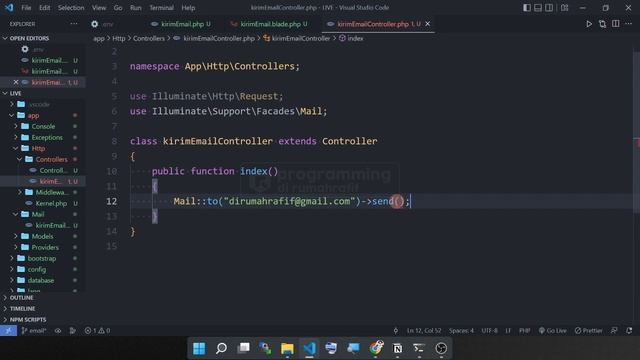640x360 pixels.
Task: Click the email* git branch indicator
Action: point(34,331)
